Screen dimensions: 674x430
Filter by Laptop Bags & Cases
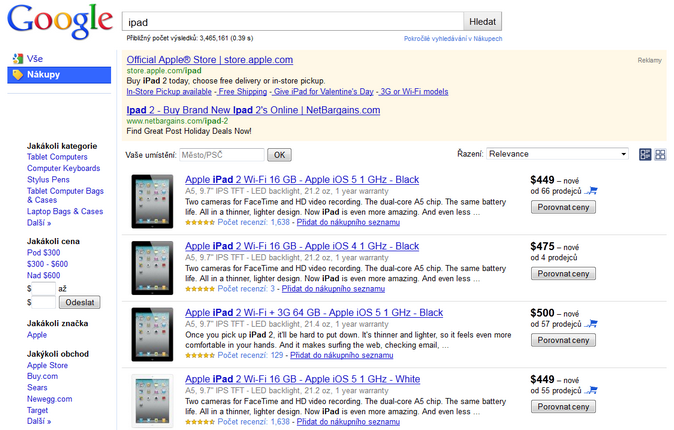coord(65,212)
